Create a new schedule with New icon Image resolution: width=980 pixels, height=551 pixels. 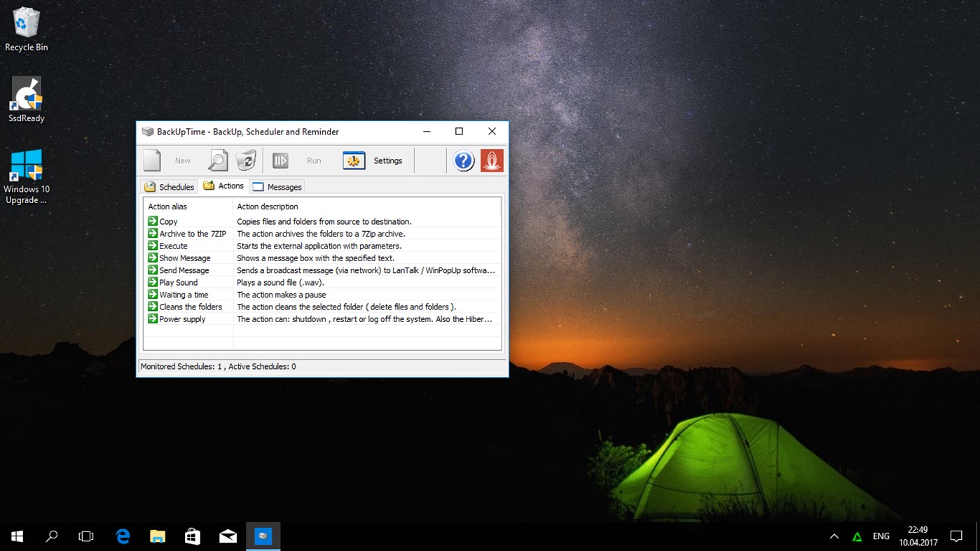pos(152,160)
